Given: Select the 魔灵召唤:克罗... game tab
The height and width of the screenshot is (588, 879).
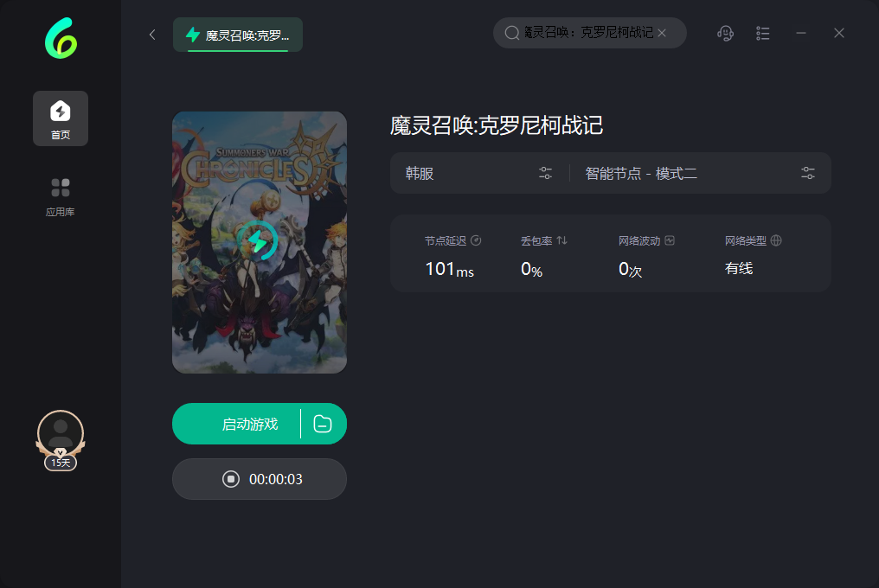Looking at the screenshot, I should [x=238, y=35].
